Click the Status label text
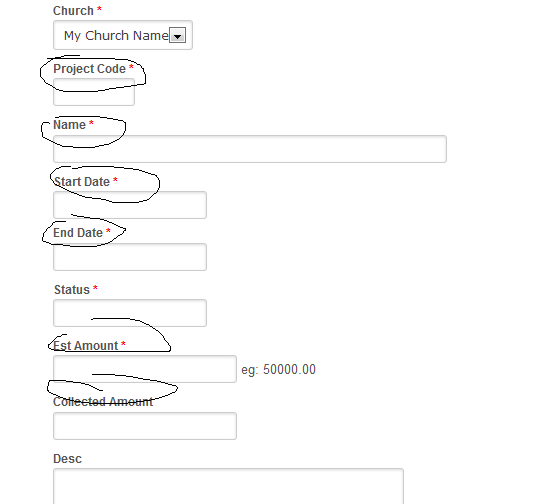The height and width of the screenshot is (504, 550). (72, 290)
